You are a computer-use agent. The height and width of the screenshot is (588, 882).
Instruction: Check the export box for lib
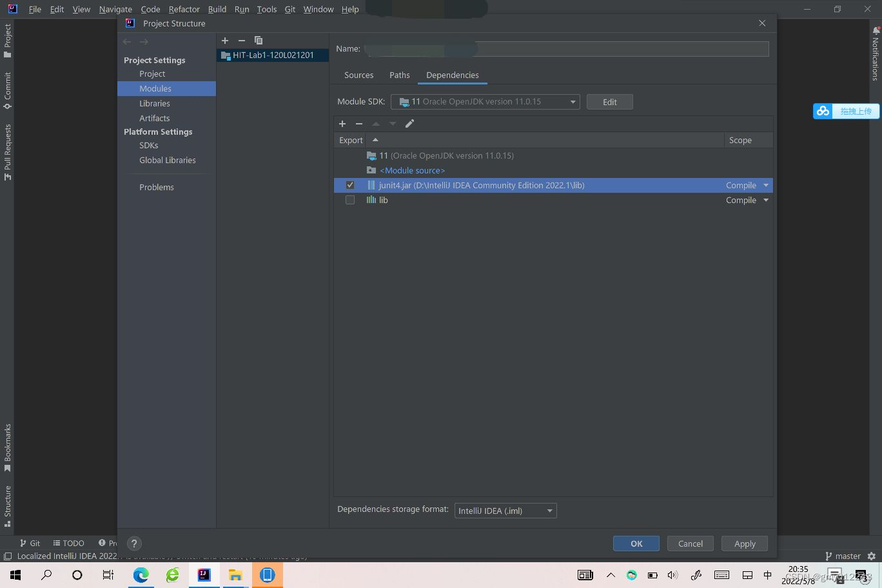click(350, 200)
